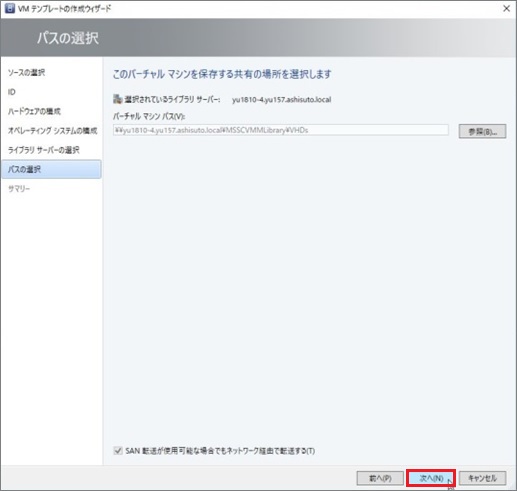The image size is (517, 491).
Task: Click the 前へ(P) back button
Action: (x=380, y=478)
